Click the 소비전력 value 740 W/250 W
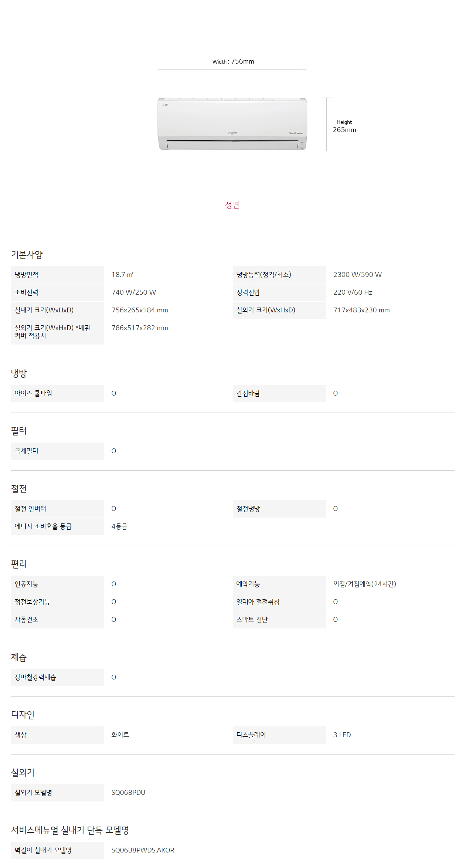 click(134, 292)
